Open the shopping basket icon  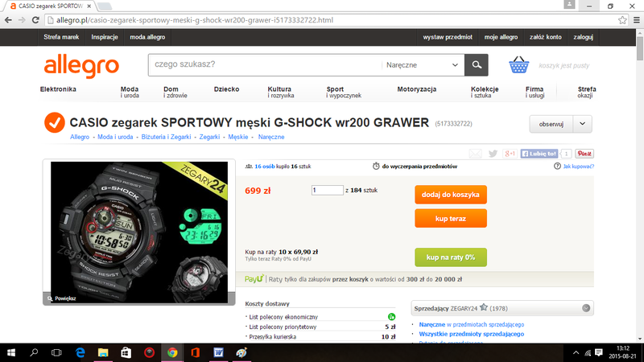(x=518, y=65)
